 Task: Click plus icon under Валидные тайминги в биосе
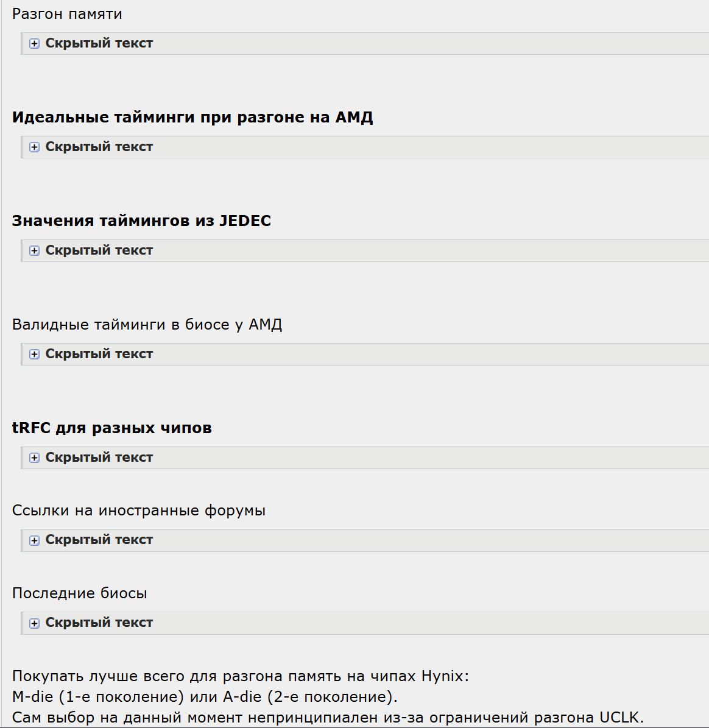point(35,355)
